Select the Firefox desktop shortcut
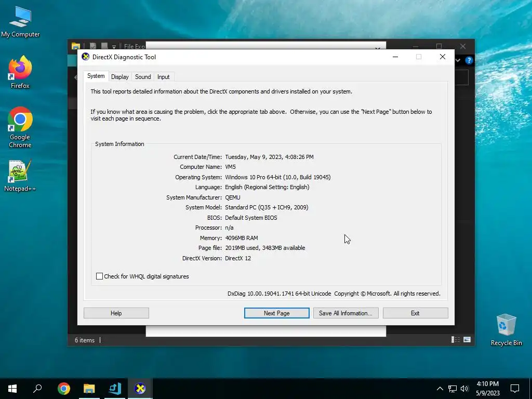The height and width of the screenshot is (399, 532). click(20, 72)
